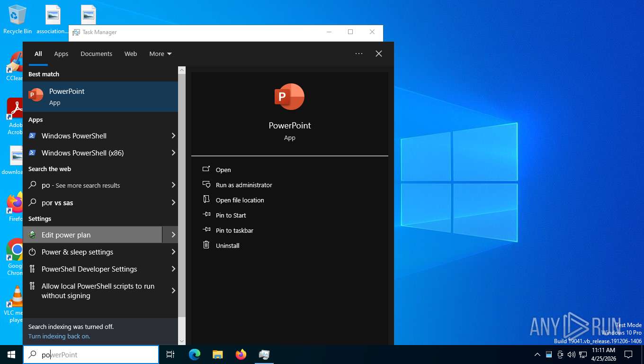The width and height of the screenshot is (644, 364).
Task: Expand the 'por vs sas' web suggestion arrow
Action: click(x=173, y=202)
